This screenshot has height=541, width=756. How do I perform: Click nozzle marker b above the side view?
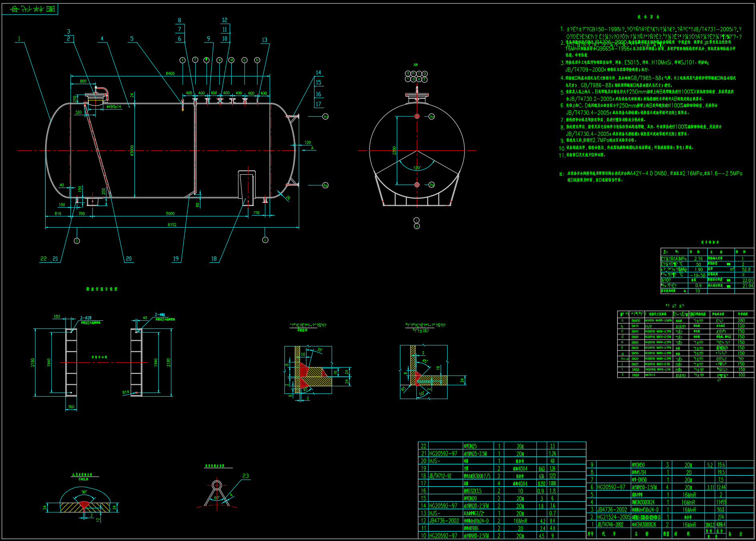coord(257,60)
